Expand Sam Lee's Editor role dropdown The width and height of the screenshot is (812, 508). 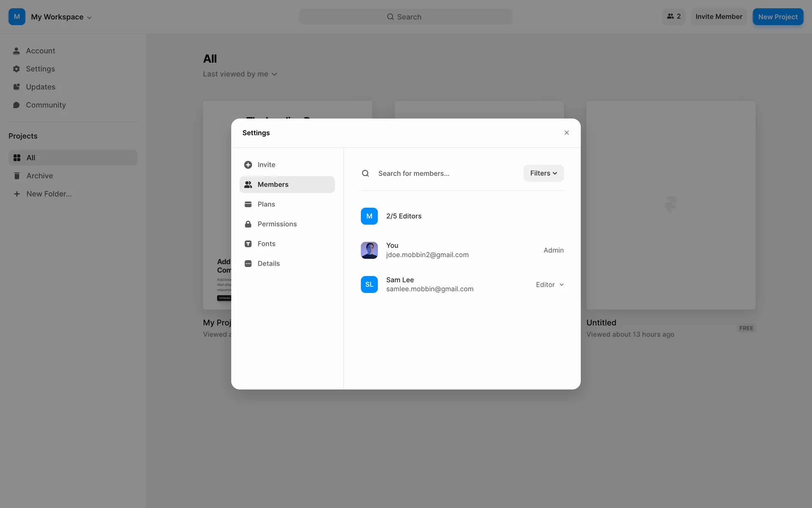(x=549, y=284)
